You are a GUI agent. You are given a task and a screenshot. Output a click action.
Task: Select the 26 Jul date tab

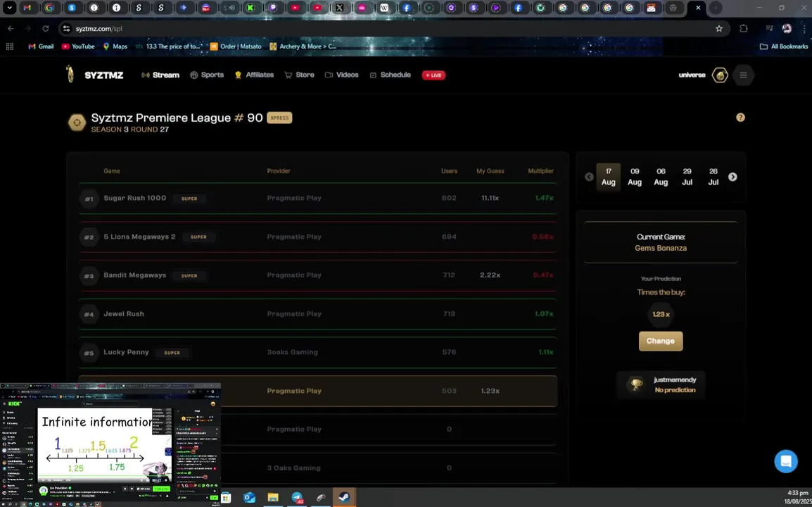point(713,177)
